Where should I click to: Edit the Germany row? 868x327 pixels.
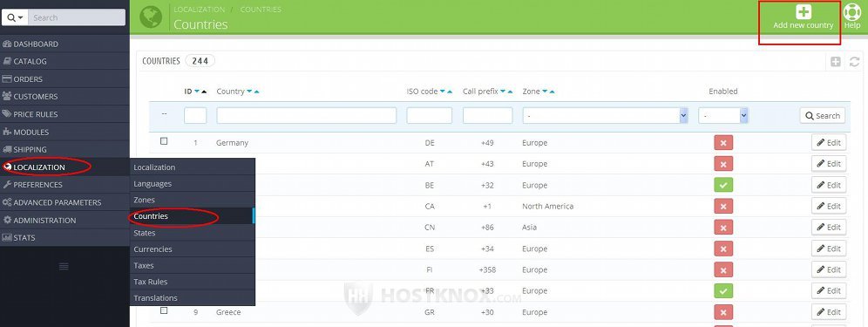[x=829, y=142]
